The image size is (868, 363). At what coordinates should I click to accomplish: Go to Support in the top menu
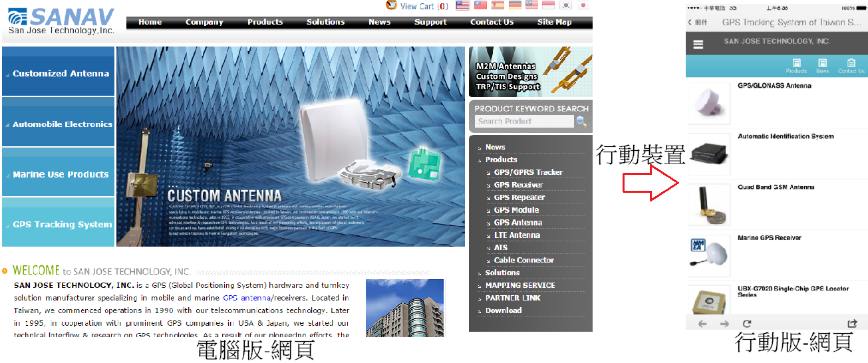[430, 22]
